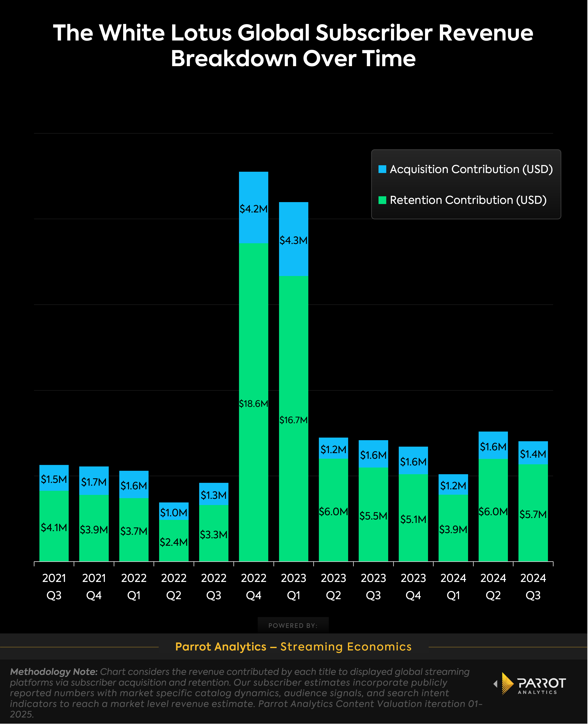
Task: Click the 2022 Q3 axis label
Action: [x=214, y=587]
